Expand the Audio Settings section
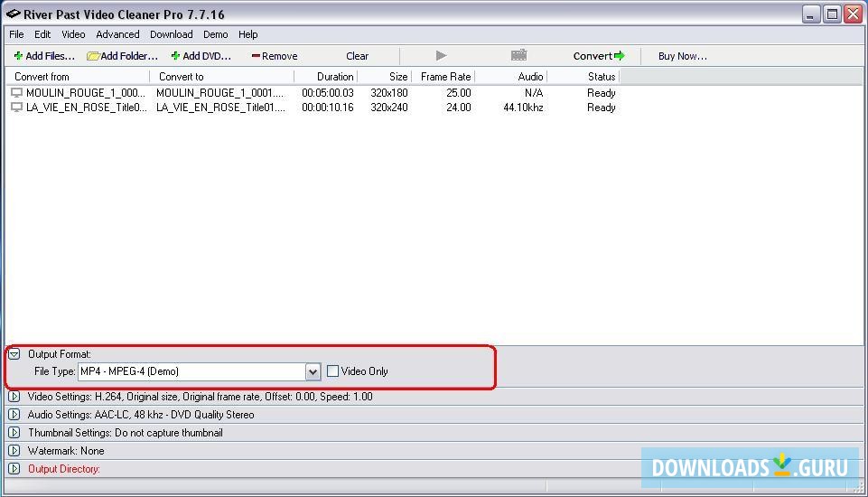The image size is (868, 497). click(14, 415)
